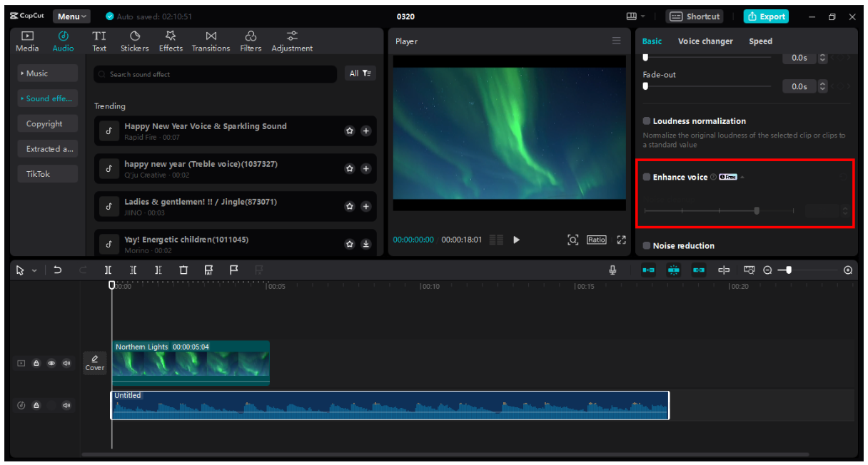
Task: Select the Untitled audio clip
Action: 390,405
